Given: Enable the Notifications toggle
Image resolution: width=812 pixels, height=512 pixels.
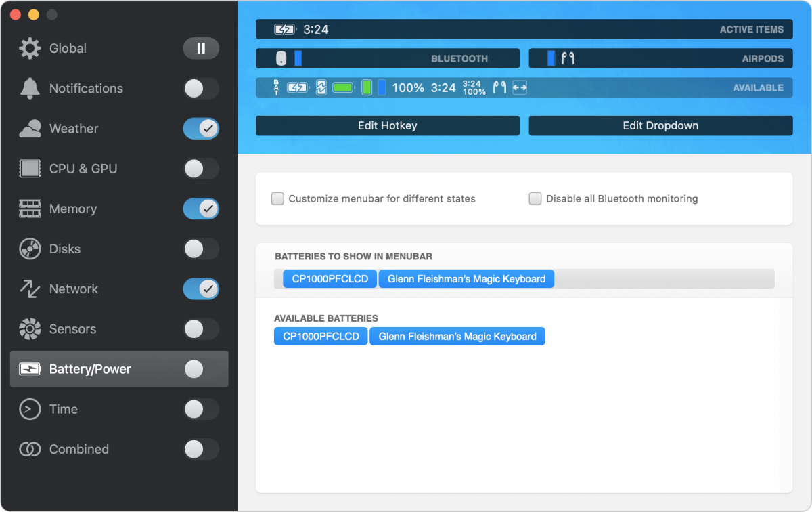Looking at the screenshot, I should (201, 88).
